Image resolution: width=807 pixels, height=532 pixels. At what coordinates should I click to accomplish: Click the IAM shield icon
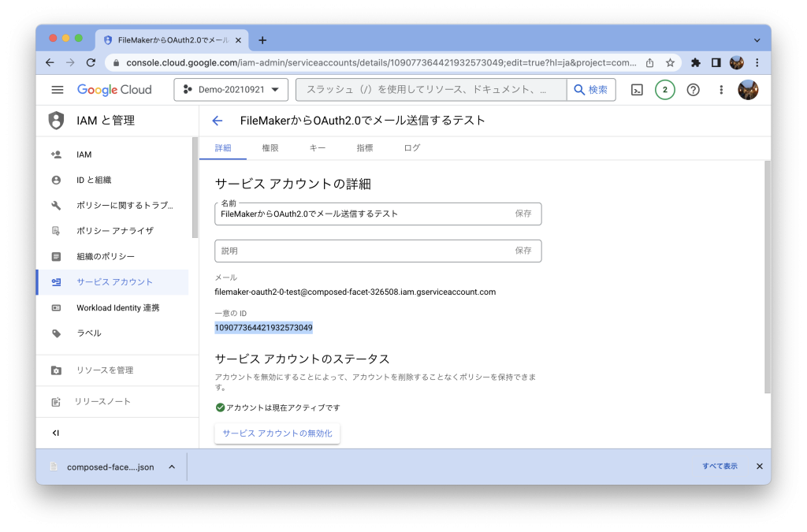point(56,121)
